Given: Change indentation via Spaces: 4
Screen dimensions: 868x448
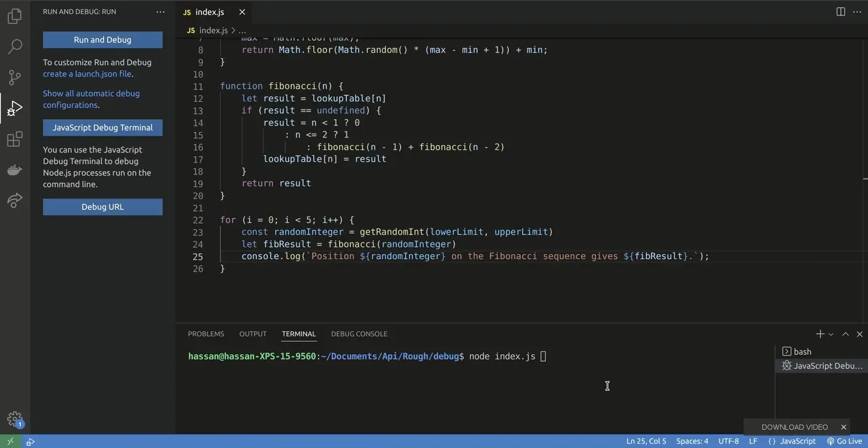Looking at the screenshot, I should tap(692, 441).
